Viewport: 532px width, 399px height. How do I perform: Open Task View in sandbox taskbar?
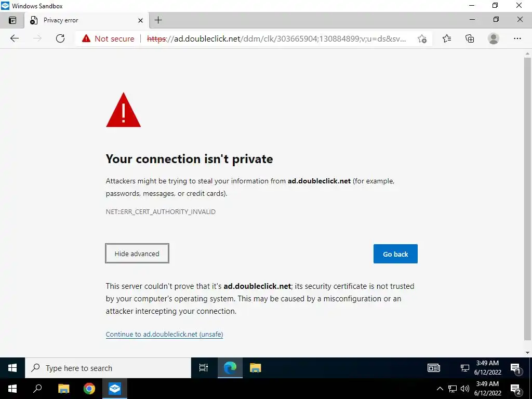[204, 368]
